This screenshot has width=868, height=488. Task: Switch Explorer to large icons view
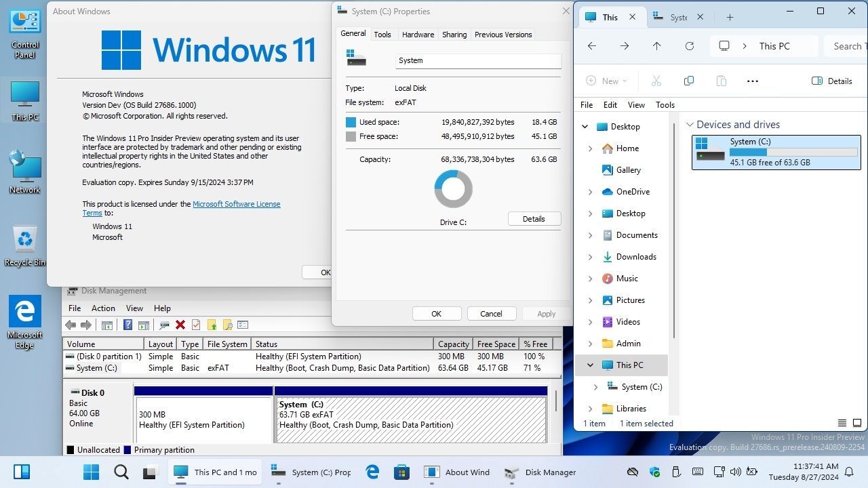click(x=856, y=423)
